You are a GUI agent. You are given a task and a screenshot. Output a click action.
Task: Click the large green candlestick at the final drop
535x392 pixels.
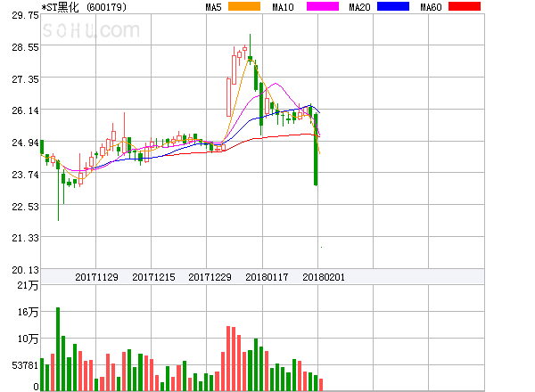click(316, 150)
